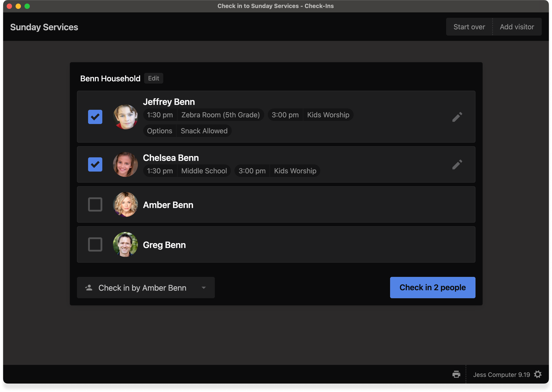
Task: Click the printer icon in the status bar
Action: (456, 374)
